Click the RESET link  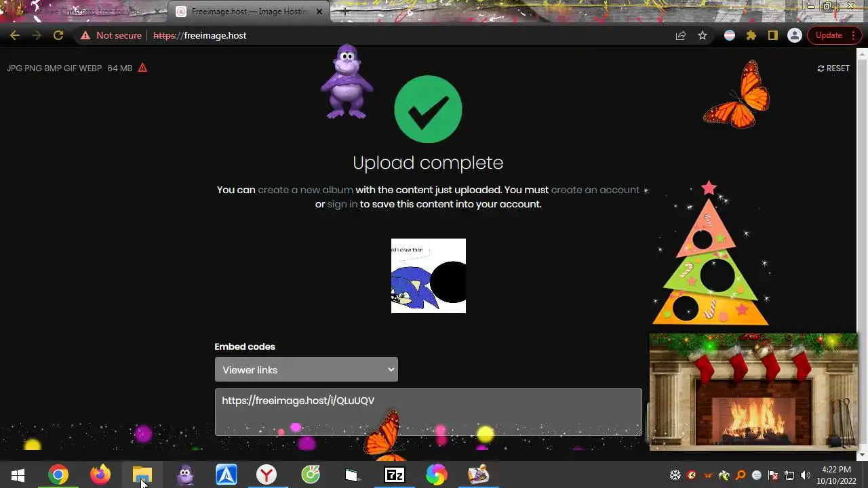[833, 68]
